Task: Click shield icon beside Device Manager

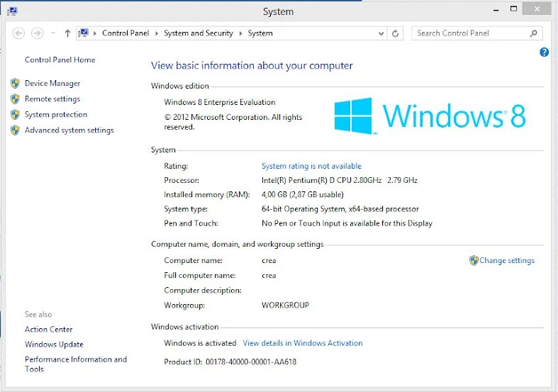Action: click(x=15, y=83)
